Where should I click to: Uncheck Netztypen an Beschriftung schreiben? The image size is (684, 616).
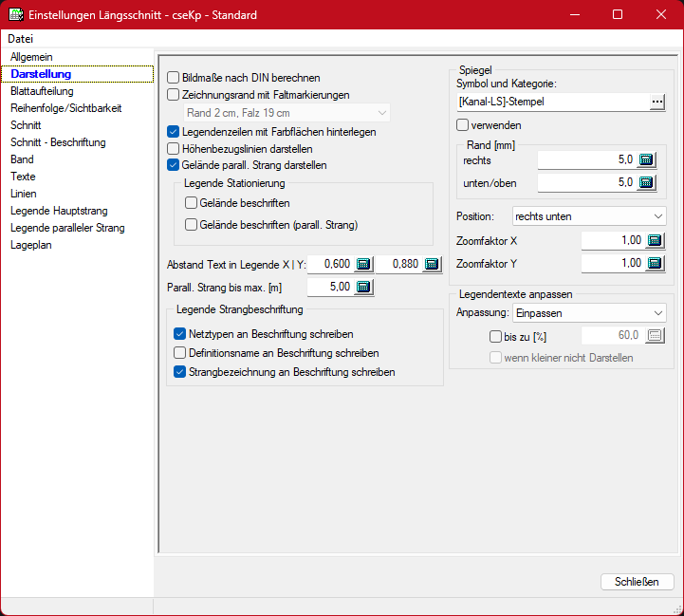click(x=180, y=334)
